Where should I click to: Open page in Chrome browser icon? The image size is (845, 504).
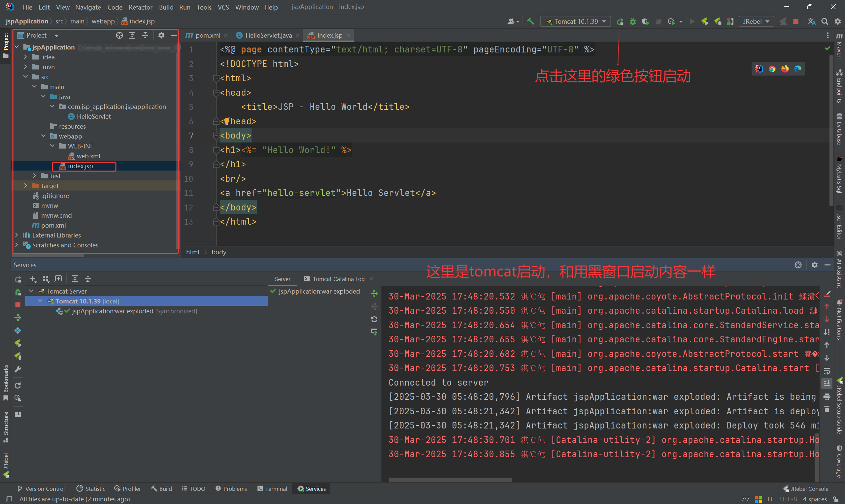pos(772,69)
